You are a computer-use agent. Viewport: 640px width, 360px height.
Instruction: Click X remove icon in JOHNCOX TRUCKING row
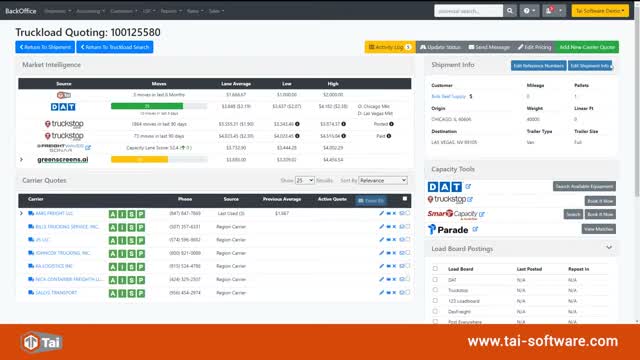point(394,253)
